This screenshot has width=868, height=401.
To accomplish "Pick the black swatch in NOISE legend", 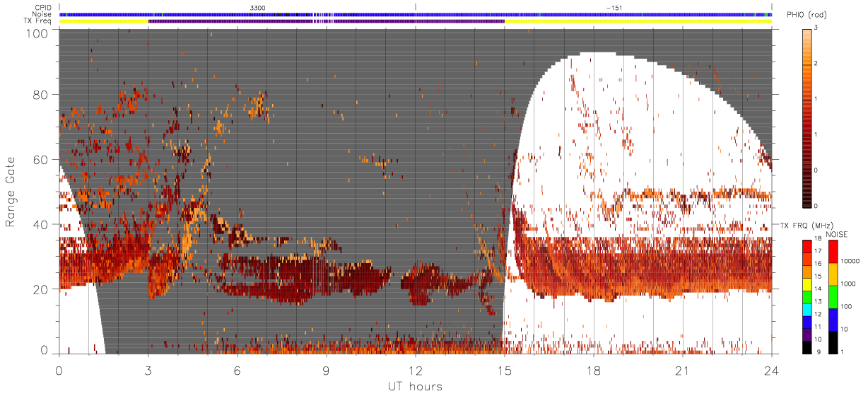I will coord(833,342).
